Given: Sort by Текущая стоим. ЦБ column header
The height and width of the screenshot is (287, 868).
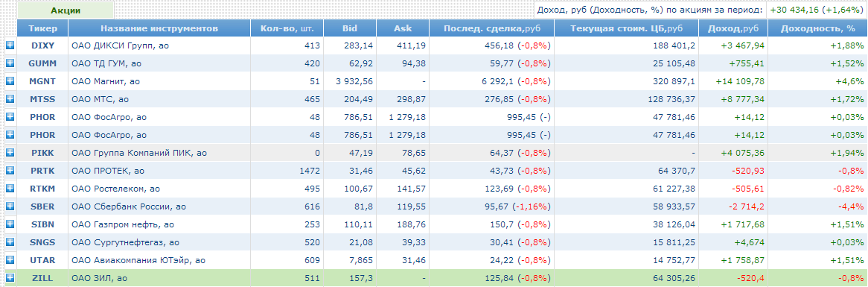Looking at the screenshot, I should click(627, 28).
